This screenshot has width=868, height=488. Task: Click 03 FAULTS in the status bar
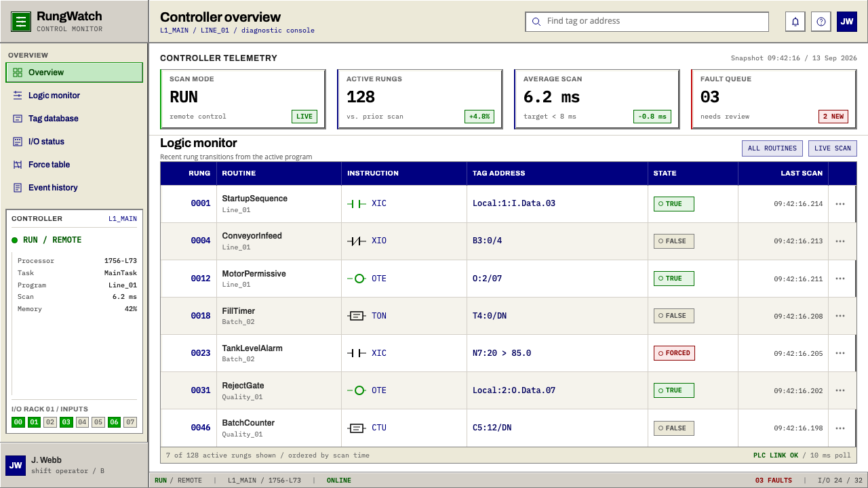[774, 481]
